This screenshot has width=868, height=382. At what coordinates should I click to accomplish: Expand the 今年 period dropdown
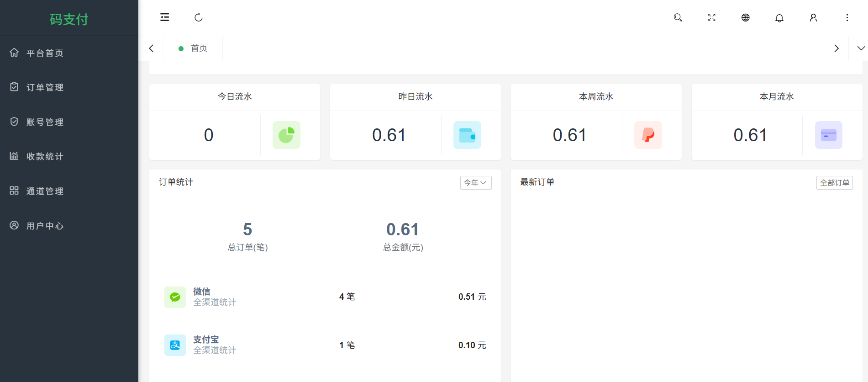click(475, 183)
